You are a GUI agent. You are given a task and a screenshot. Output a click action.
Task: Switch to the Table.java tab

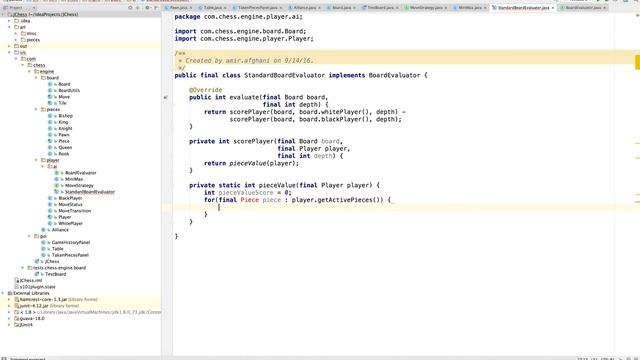pos(213,8)
